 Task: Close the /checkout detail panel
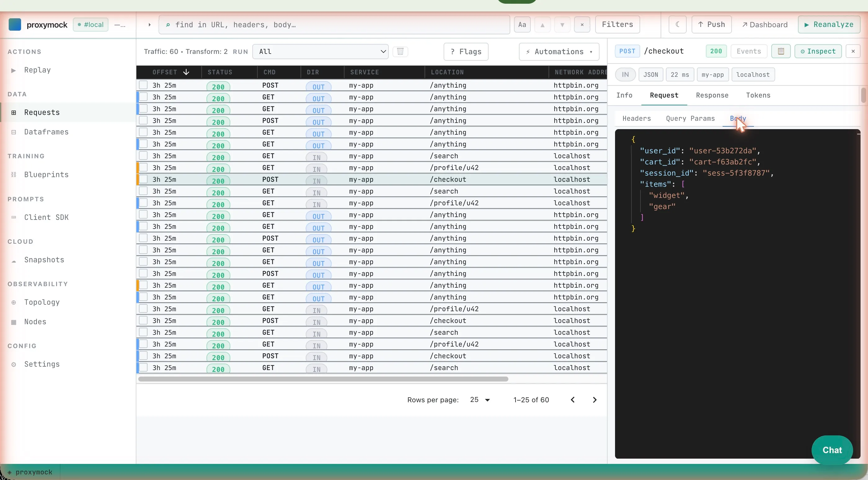point(853,51)
